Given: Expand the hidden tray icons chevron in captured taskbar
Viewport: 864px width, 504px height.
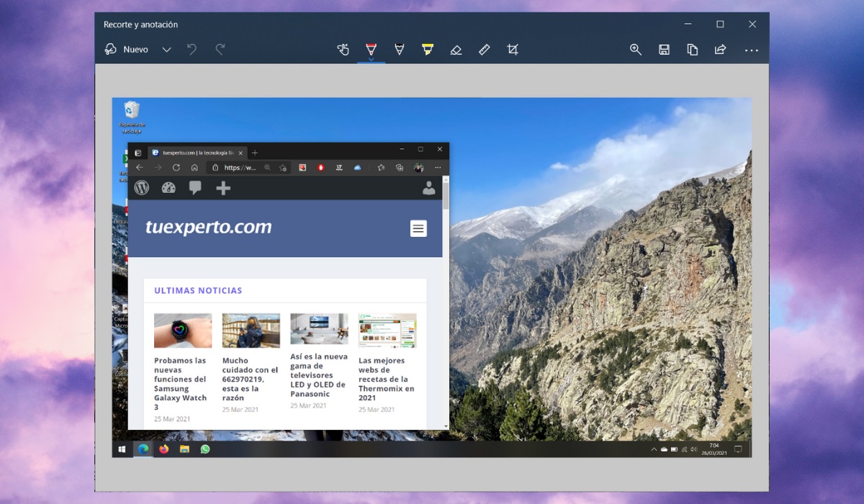Looking at the screenshot, I should coord(654,449).
